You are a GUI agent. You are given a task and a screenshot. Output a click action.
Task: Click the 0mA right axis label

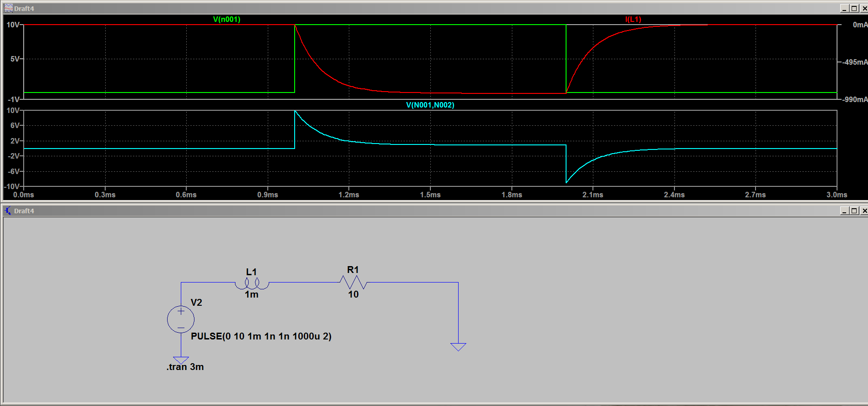(x=860, y=25)
